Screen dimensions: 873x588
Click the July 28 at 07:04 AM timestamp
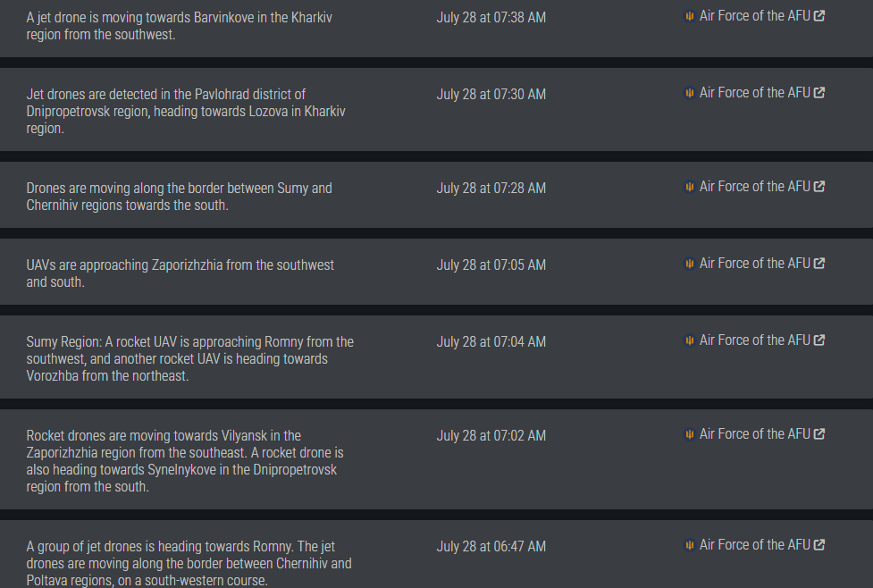[x=491, y=342]
